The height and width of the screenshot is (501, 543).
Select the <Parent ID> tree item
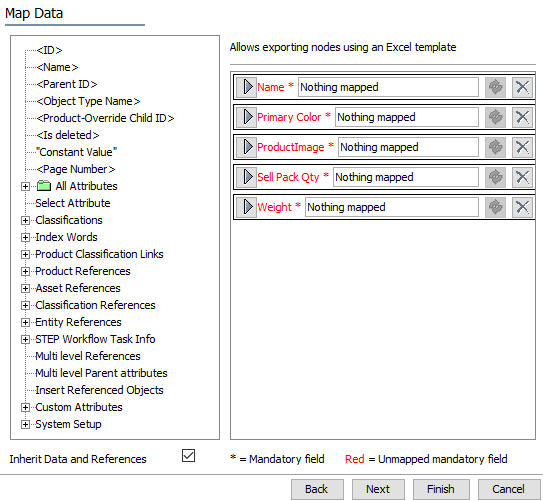(67, 84)
